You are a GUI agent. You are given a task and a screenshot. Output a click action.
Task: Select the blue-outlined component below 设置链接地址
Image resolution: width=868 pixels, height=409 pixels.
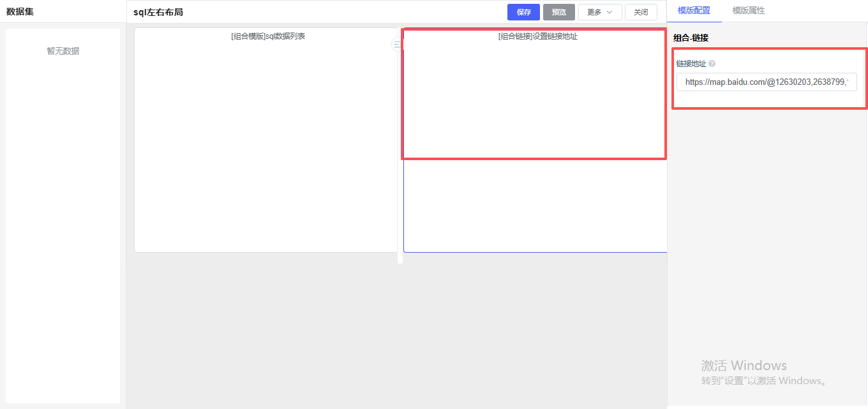pyautogui.click(x=535, y=204)
